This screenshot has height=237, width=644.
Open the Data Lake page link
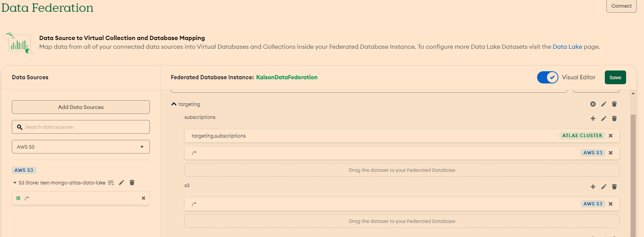[x=567, y=47]
